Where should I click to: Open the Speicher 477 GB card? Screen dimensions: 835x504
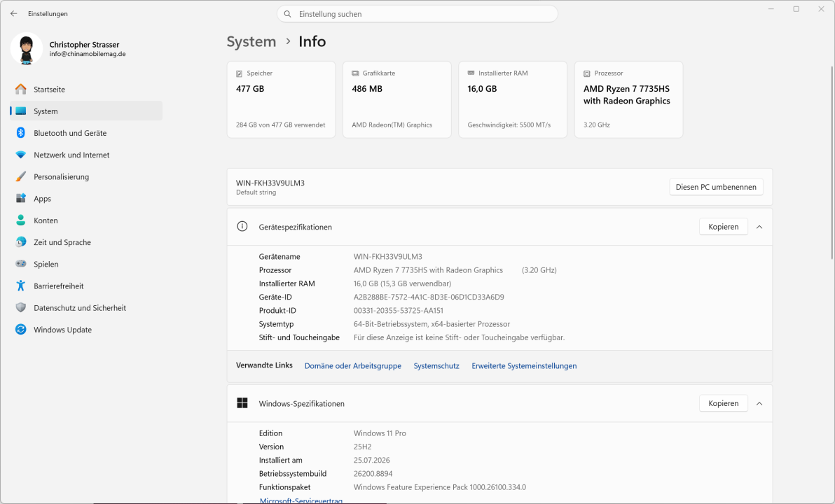[281, 99]
